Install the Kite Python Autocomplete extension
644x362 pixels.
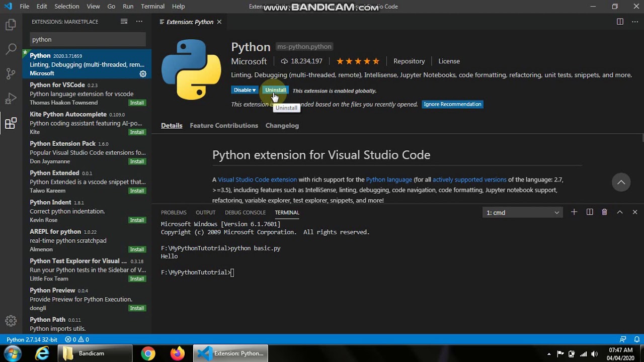137,132
